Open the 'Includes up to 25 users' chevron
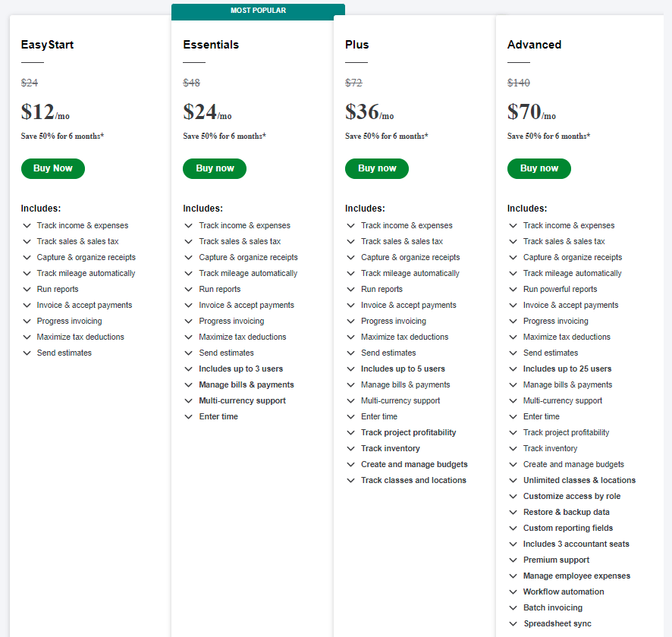This screenshot has width=672, height=637. pos(513,369)
